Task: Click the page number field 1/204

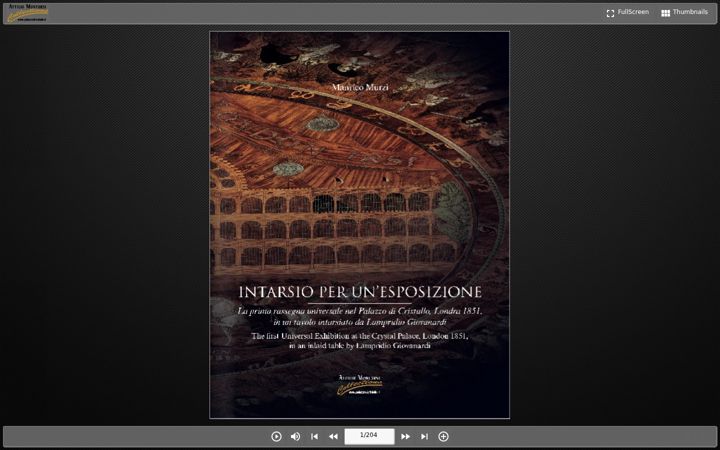Action: [x=369, y=436]
